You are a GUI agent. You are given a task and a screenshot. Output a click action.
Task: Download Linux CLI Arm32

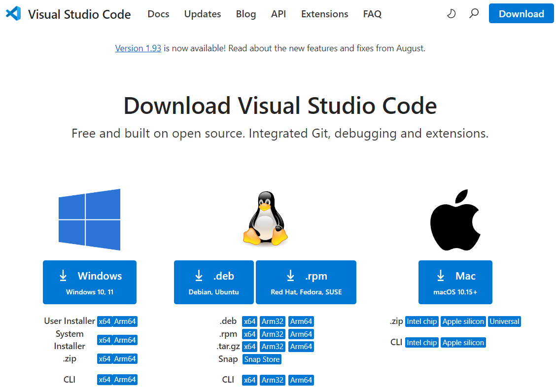pos(272,380)
